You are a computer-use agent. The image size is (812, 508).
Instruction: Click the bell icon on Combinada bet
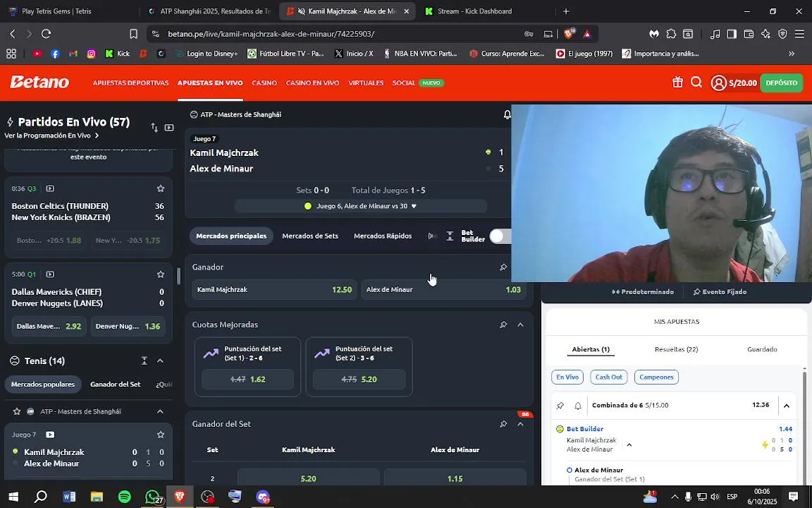pos(578,406)
